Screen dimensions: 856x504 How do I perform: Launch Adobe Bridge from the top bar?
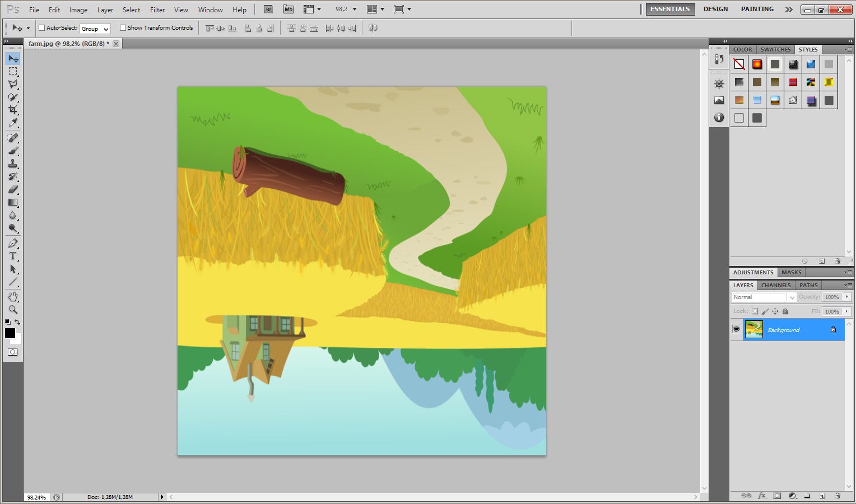pos(268,10)
